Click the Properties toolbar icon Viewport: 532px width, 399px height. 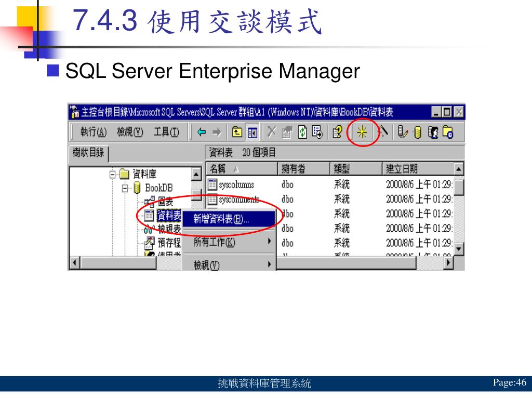tap(287, 132)
